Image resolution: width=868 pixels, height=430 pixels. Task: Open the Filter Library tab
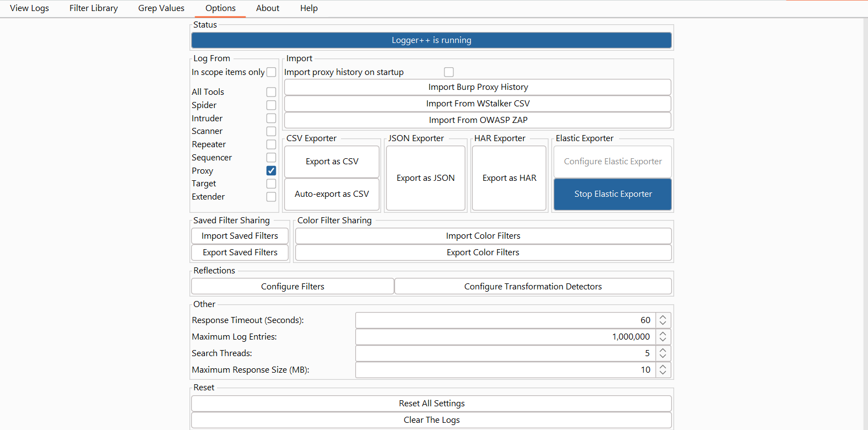(x=94, y=8)
